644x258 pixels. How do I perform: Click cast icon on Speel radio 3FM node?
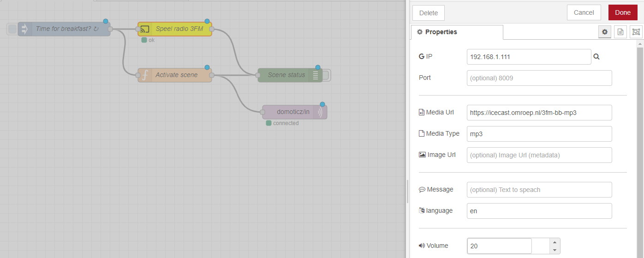tap(145, 29)
